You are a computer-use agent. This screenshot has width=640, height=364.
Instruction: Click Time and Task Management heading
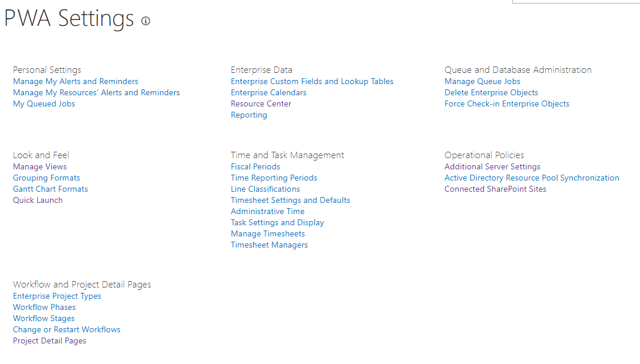[287, 155]
